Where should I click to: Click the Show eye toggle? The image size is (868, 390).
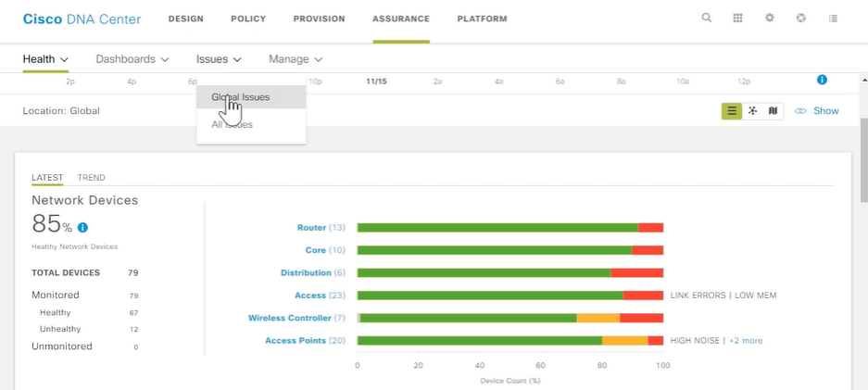[x=816, y=110]
